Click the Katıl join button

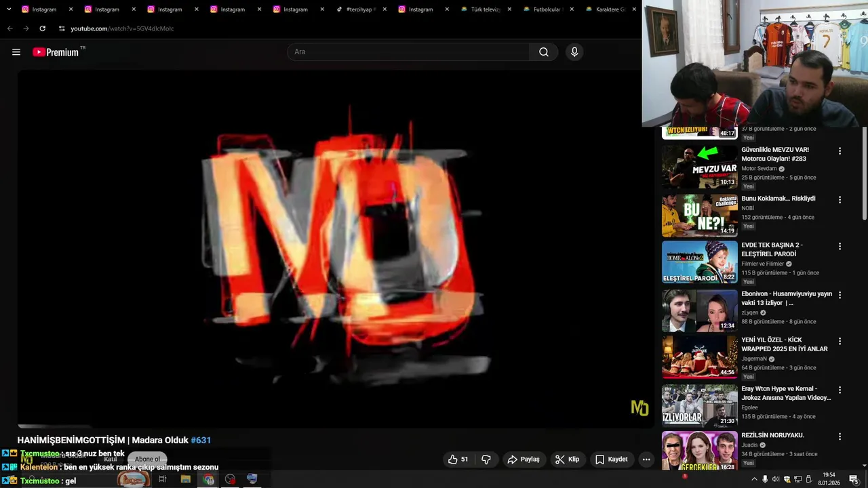point(111,459)
